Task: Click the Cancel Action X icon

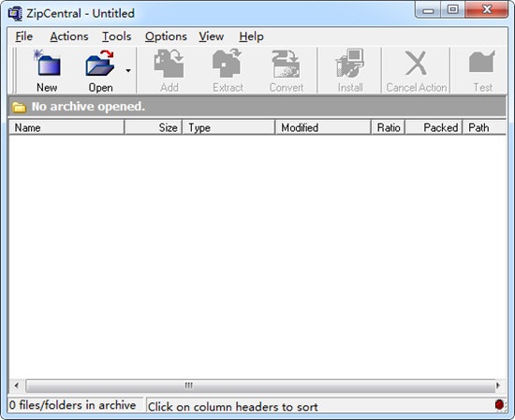Action: (416, 63)
